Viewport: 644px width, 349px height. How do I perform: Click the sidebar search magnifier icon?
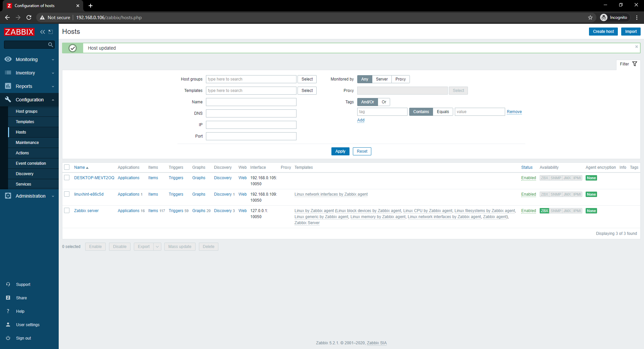pyautogui.click(x=50, y=45)
